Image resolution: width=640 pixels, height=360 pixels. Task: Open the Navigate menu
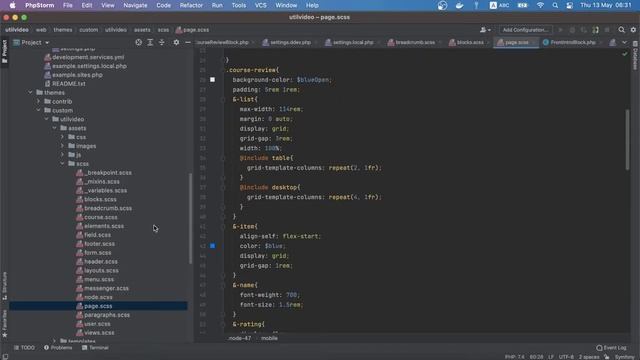135,5
